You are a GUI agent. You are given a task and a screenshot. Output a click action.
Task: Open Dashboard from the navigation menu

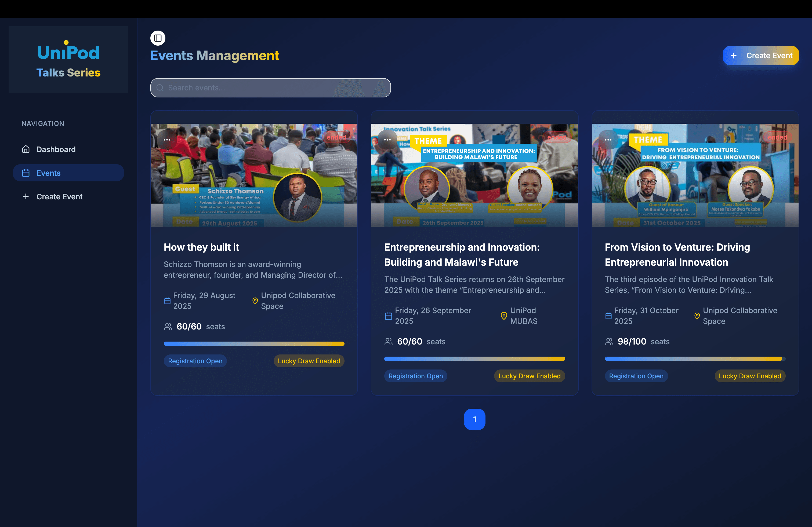click(56, 149)
